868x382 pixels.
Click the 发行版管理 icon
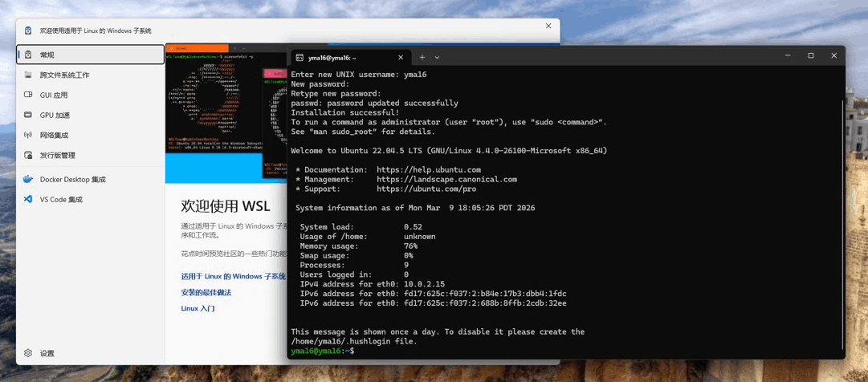click(27, 155)
